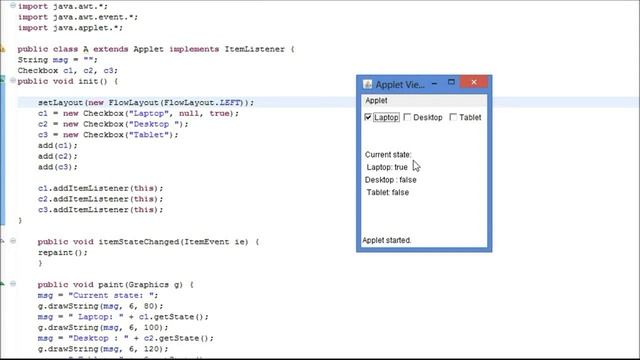Click the Java icon in Applet Viewer title bar
640x360 pixels.
click(367, 84)
